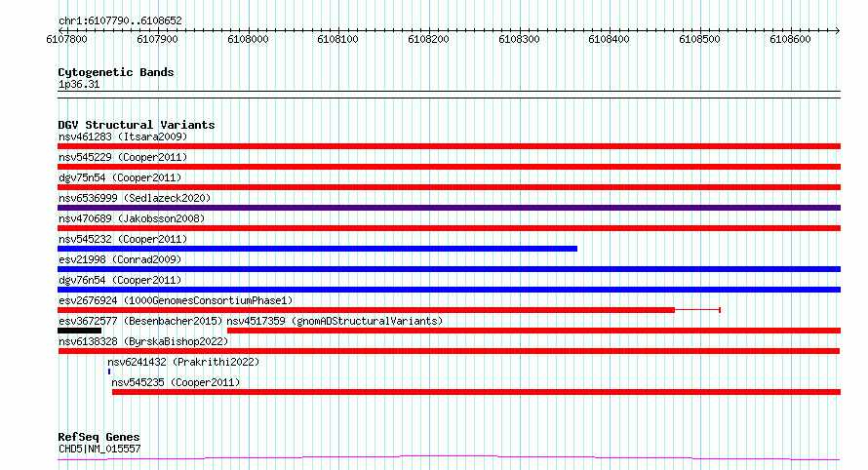This screenshot has width=868, height=470.
Task: Click the DGV Structural Variants track heading
Action: (137, 125)
